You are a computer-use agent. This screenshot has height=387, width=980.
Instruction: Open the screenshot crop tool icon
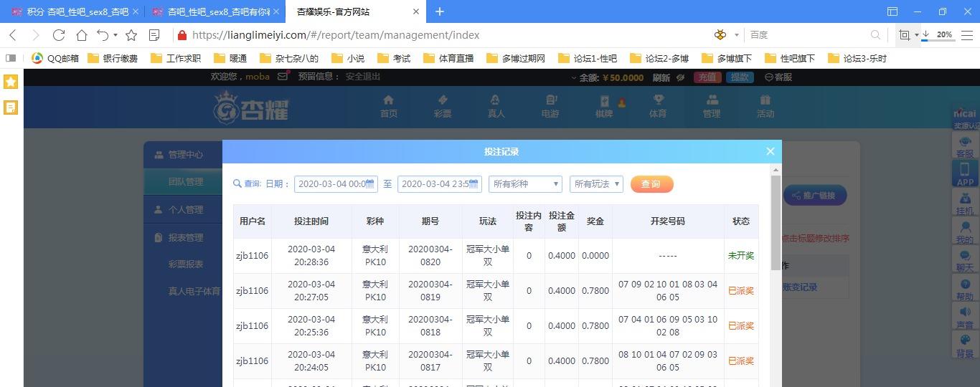pos(904,34)
